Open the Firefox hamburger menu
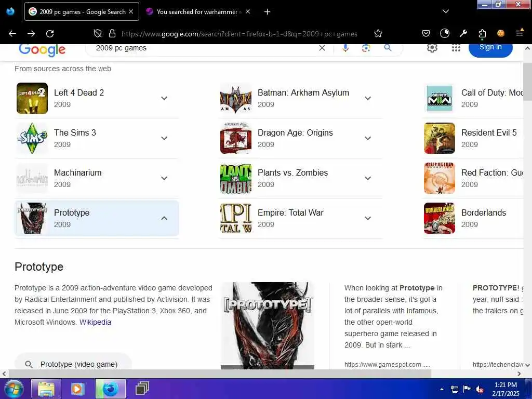The image size is (532, 399). point(519,33)
